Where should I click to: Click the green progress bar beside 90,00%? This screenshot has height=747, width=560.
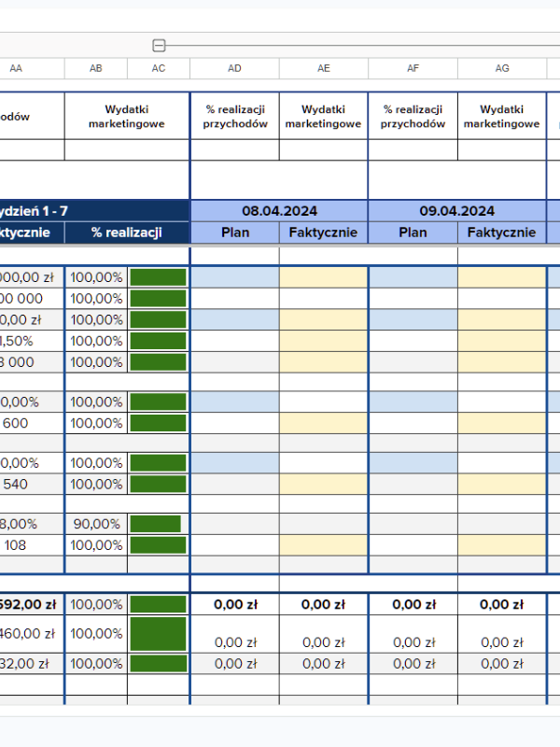coord(156,524)
